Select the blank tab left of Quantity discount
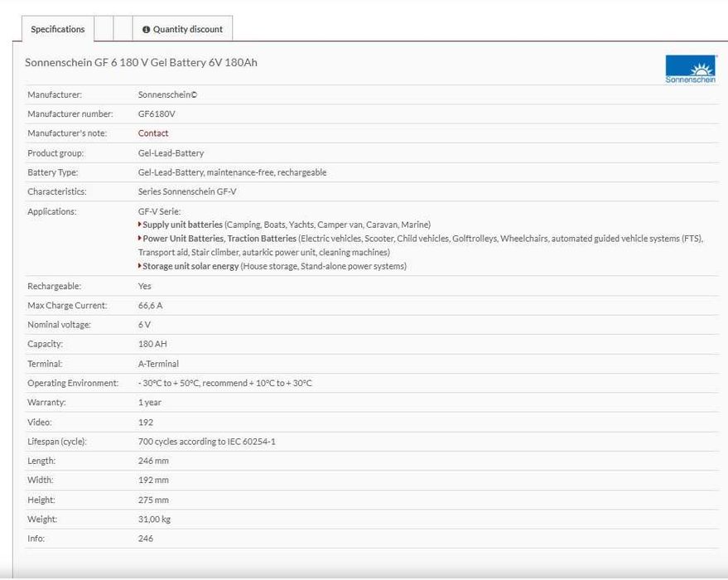Image resolution: width=728 pixels, height=580 pixels. click(123, 30)
